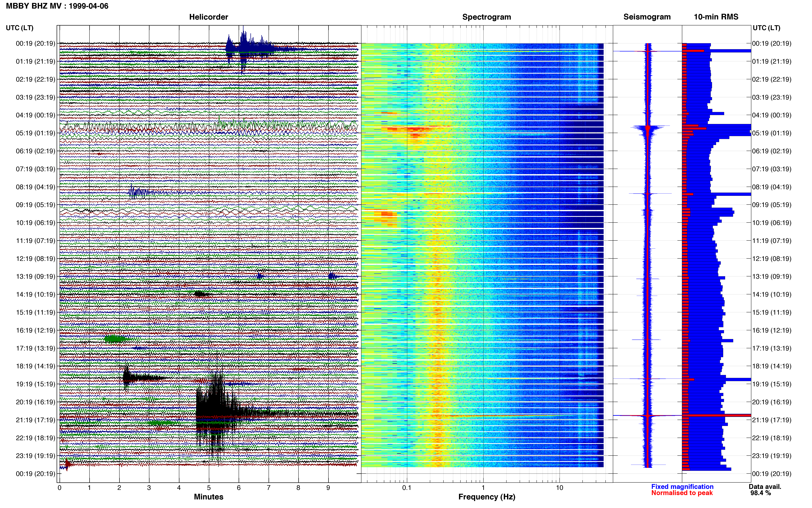Click the 10 frequency tick label
This screenshot has width=812, height=508.
point(559,487)
